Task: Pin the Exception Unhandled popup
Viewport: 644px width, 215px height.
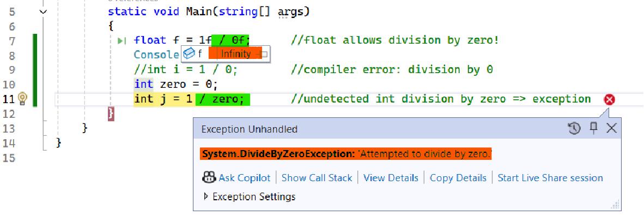Action: [x=593, y=128]
